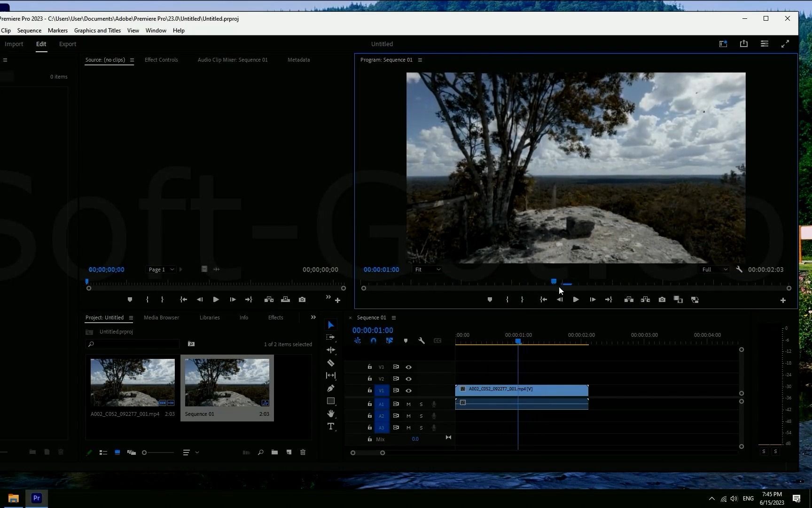Screen dimensions: 812x508
Task: Toggle V1 track output eye
Action: pyautogui.click(x=408, y=390)
